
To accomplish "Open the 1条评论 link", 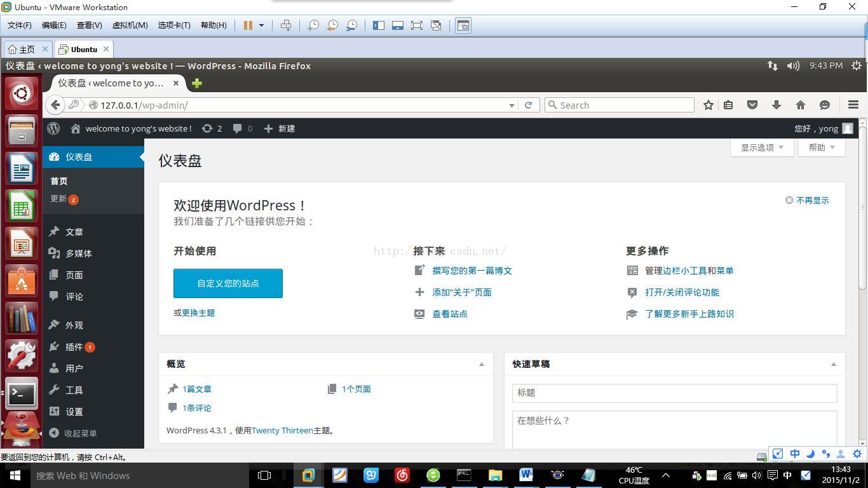I will pyautogui.click(x=197, y=408).
